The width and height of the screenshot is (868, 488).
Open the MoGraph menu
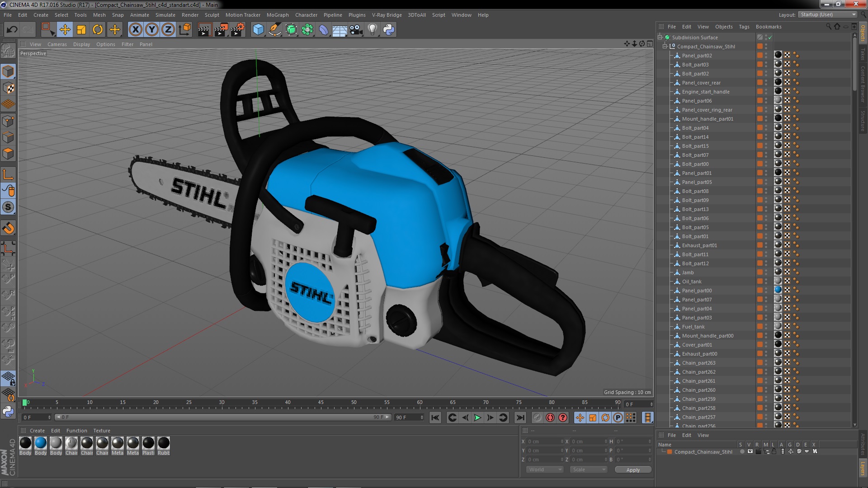pos(278,15)
